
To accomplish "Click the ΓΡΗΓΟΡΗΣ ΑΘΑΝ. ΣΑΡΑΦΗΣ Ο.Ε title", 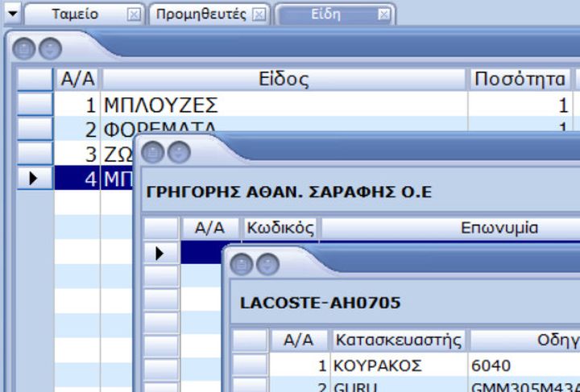I will (289, 192).
